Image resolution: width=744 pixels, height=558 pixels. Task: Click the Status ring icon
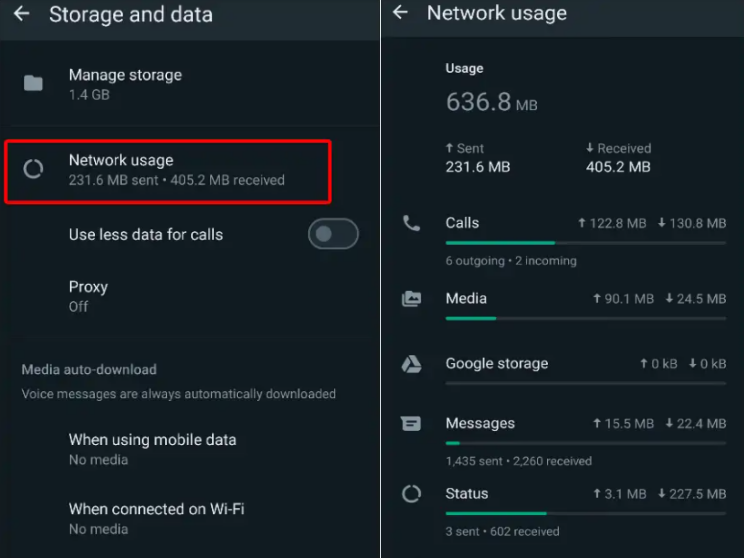point(411,494)
